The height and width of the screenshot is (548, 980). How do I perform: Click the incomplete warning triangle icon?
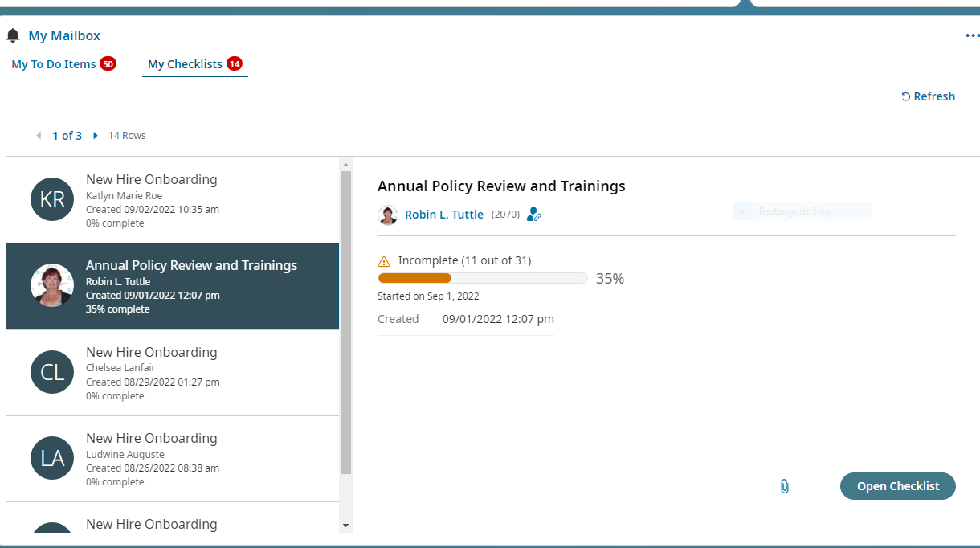tap(385, 261)
